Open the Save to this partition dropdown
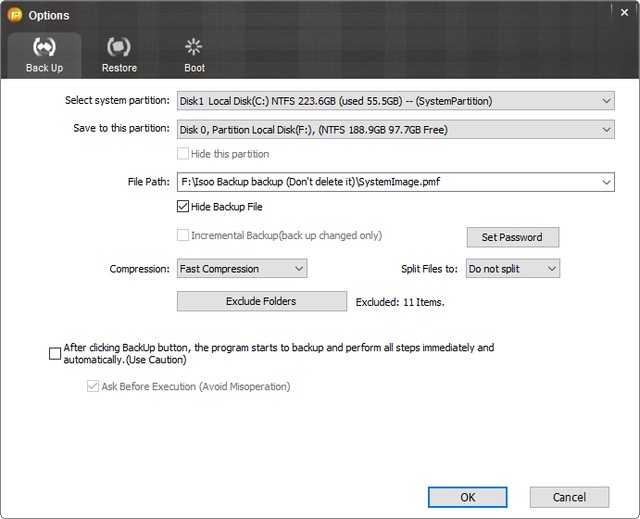The image size is (640, 519). tap(396, 129)
